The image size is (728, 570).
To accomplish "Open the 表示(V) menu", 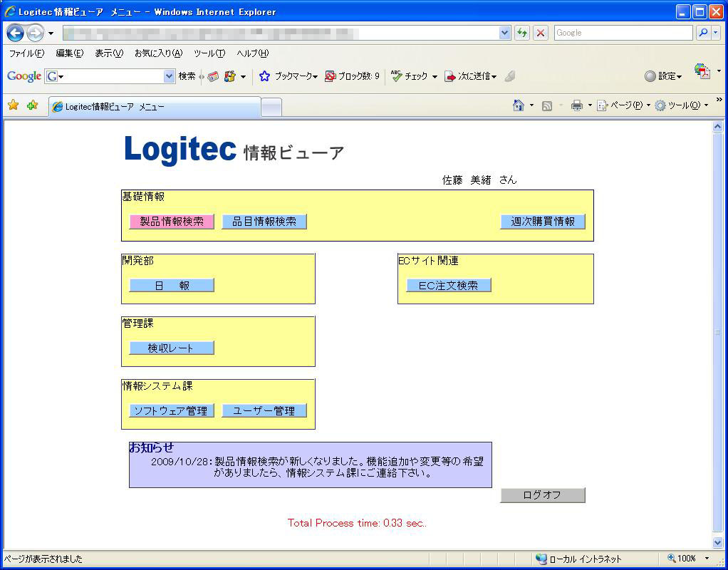I will coord(109,53).
